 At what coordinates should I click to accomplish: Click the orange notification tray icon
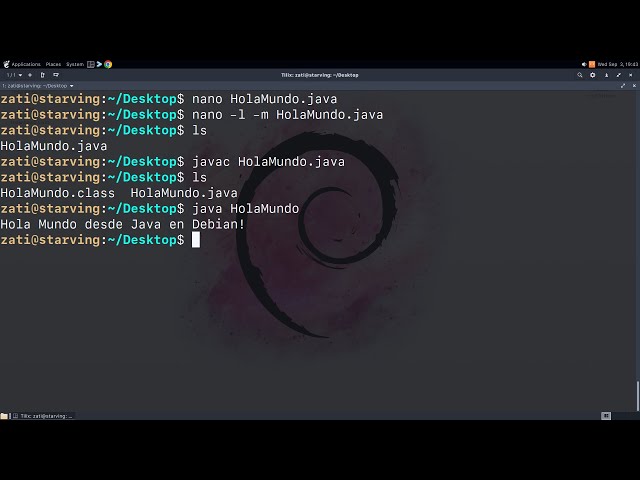(x=592, y=64)
